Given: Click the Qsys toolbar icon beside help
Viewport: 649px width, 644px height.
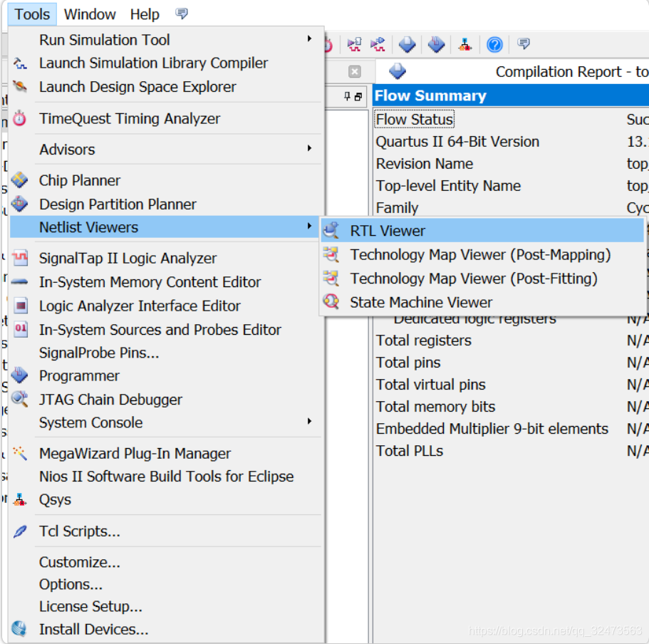Looking at the screenshot, I should coord(465,44).
